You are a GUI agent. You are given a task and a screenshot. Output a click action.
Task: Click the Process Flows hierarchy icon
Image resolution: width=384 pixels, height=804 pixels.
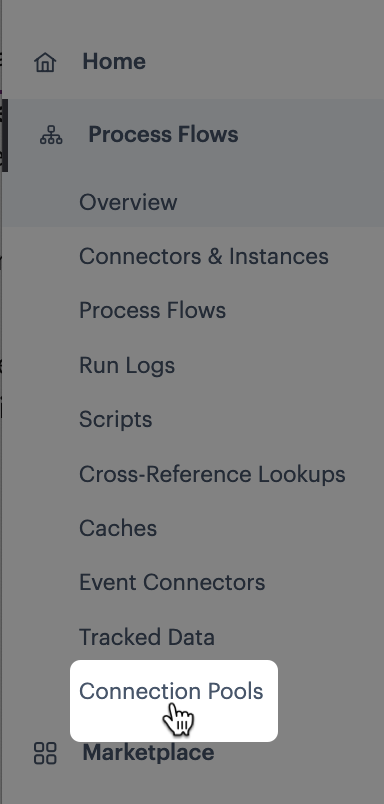[x=51, y=135]
